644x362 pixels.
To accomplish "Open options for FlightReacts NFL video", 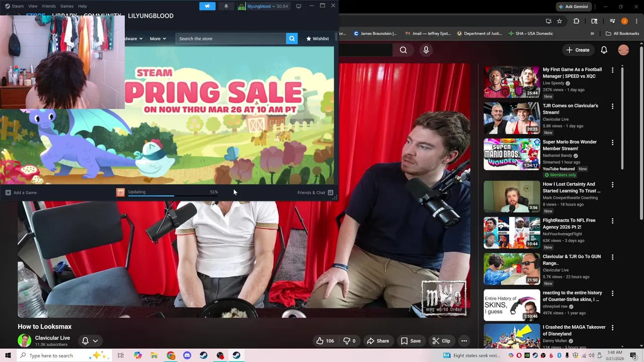I will coord(612,221).
